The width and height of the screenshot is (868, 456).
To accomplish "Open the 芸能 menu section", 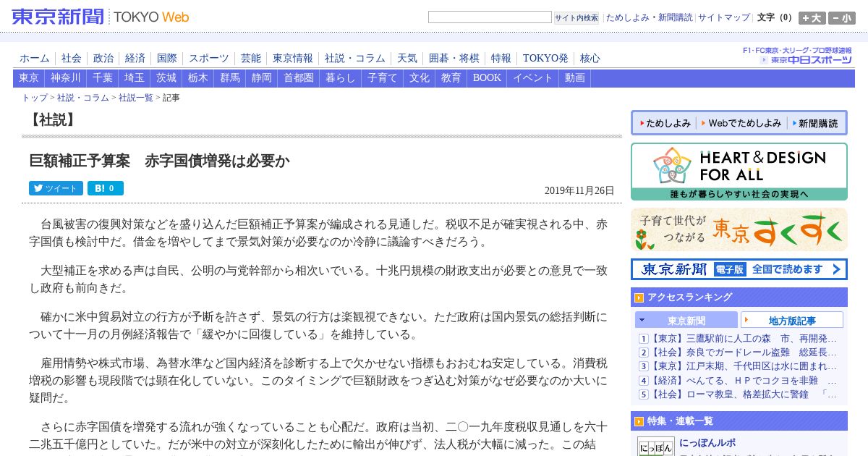I will click(x=251, y=59).
